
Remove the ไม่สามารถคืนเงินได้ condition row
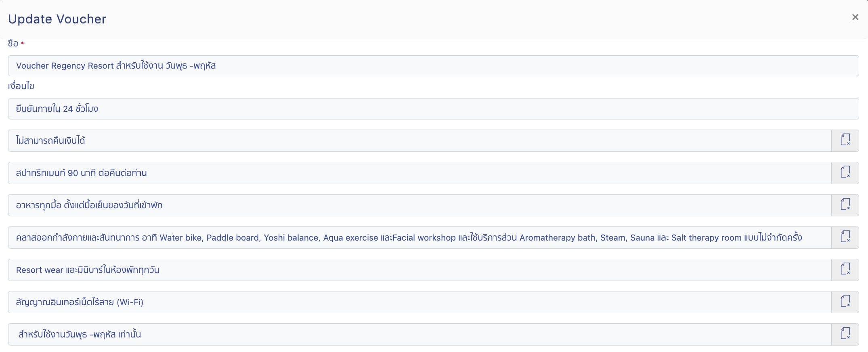(845, 140)
